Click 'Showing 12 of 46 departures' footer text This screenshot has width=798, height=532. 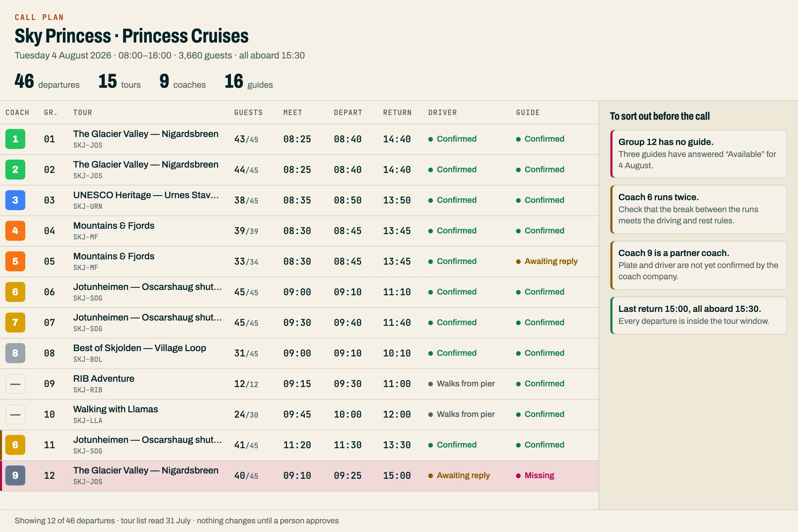(65, 521)
